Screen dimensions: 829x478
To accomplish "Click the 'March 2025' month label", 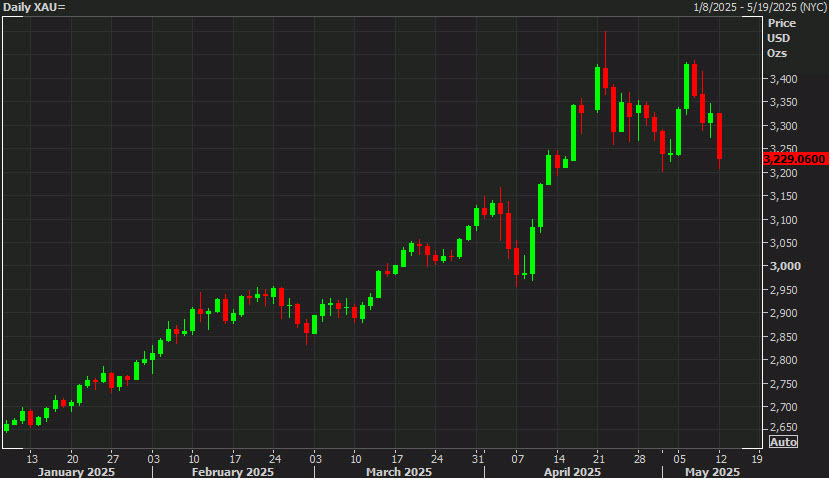I will click(399, 472).
